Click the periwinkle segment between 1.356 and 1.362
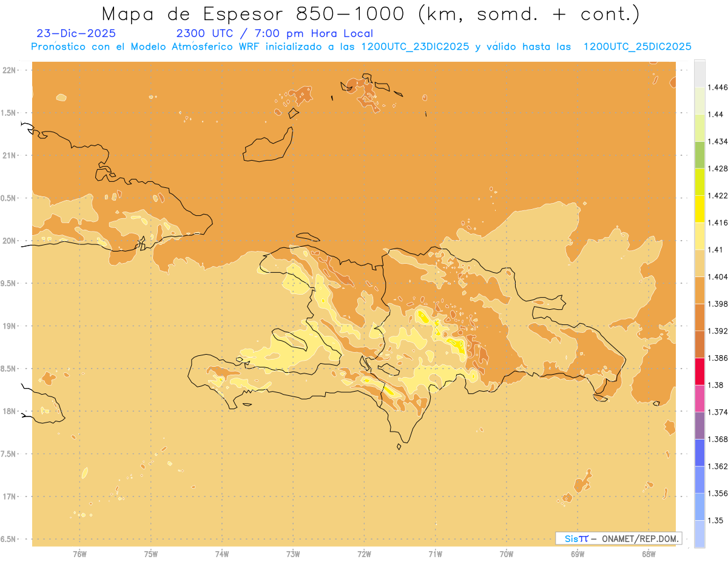 tap(699, 480)
